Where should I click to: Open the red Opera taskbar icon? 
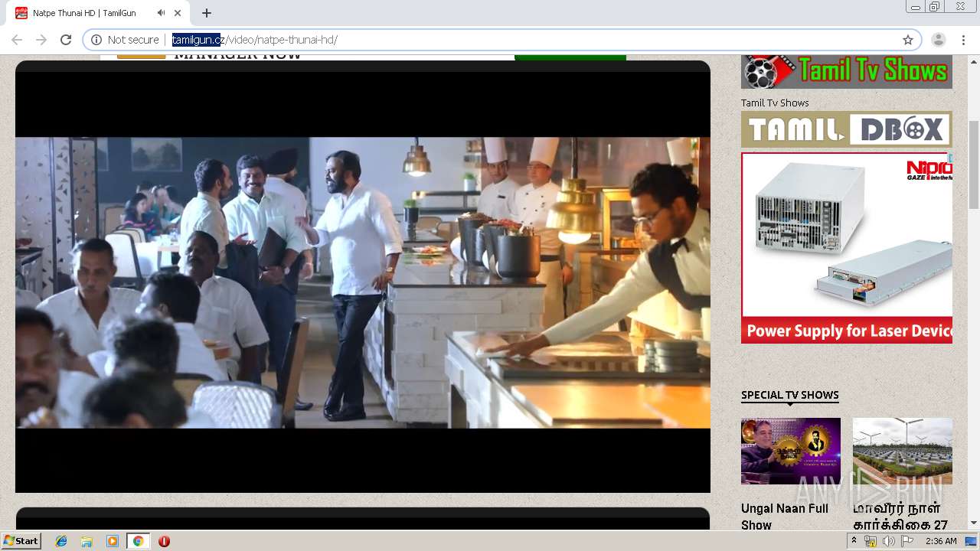[164, 541]
